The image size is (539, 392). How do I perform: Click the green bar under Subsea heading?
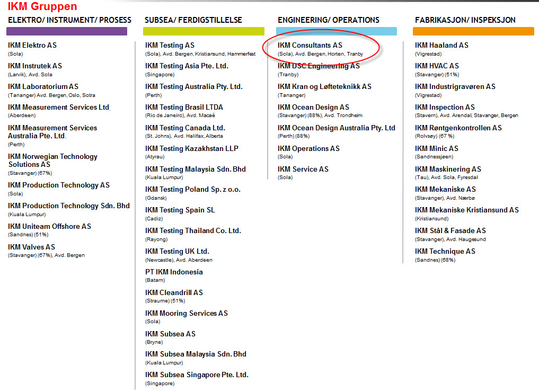pos(204,31)
